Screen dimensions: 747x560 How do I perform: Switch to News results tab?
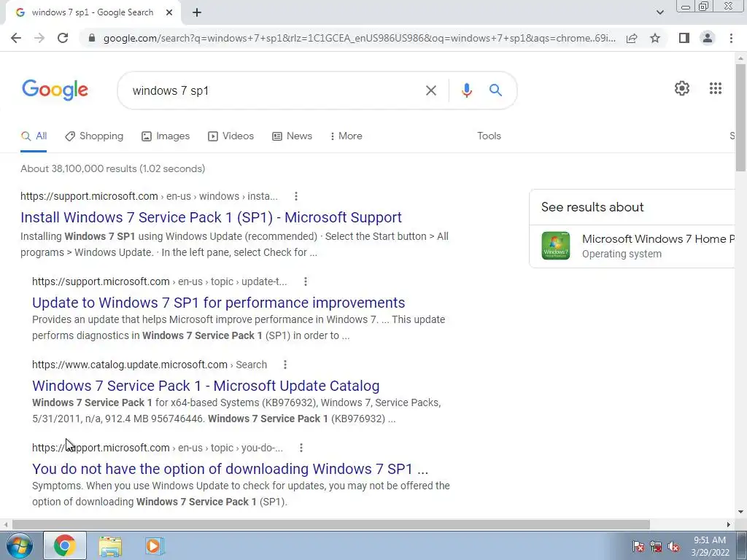[x=292, y=136]
